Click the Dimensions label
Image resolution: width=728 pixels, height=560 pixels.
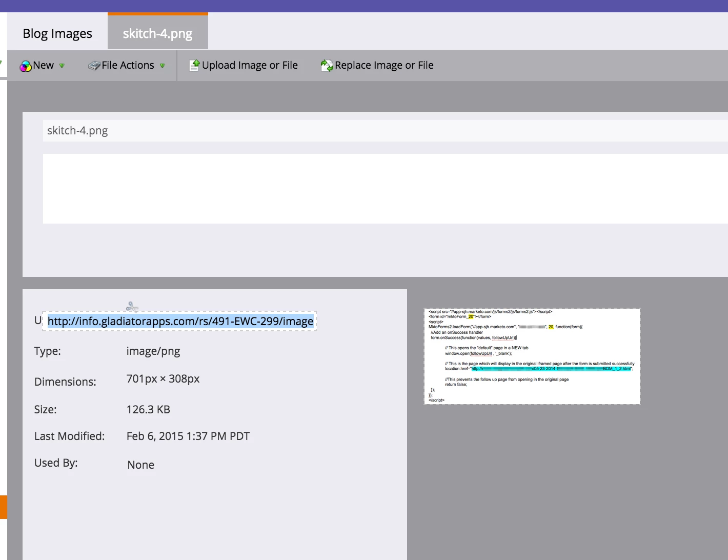tap(65, 382)
